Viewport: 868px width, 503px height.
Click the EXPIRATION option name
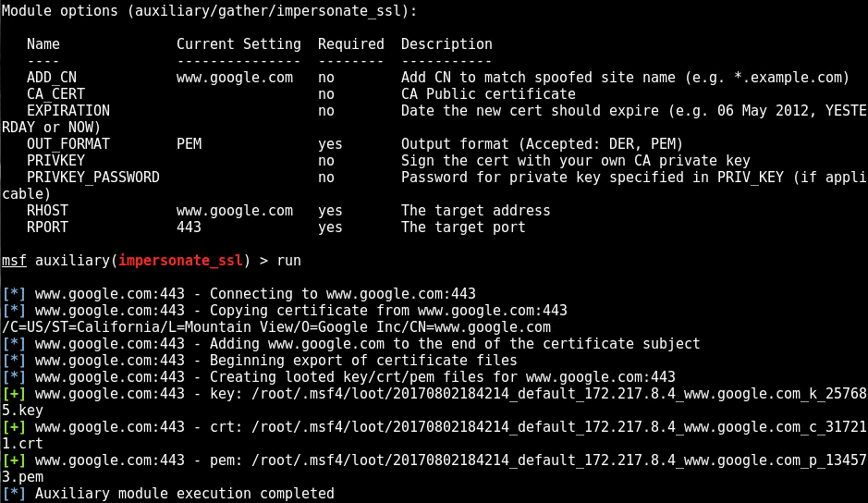tap(68, 111)
